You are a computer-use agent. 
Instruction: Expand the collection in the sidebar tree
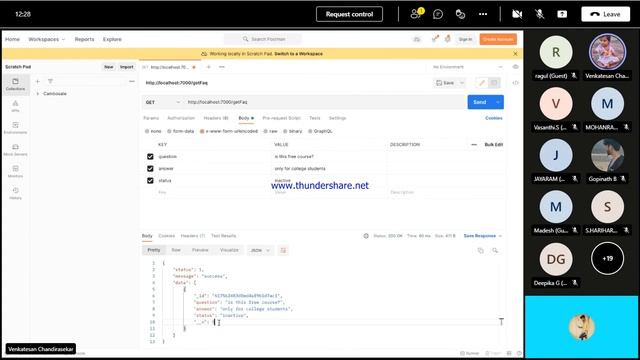click(x=38, y=94)
